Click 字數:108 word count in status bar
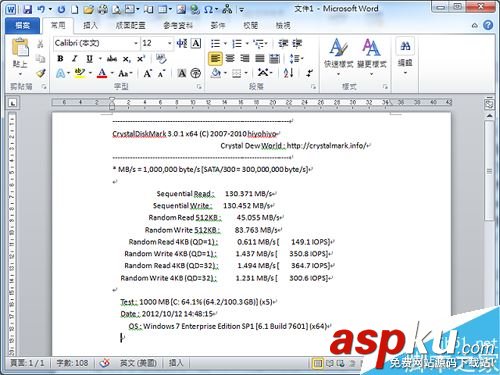Image resolution: width=500 pixels, height=375 pixels. [72, 363]
